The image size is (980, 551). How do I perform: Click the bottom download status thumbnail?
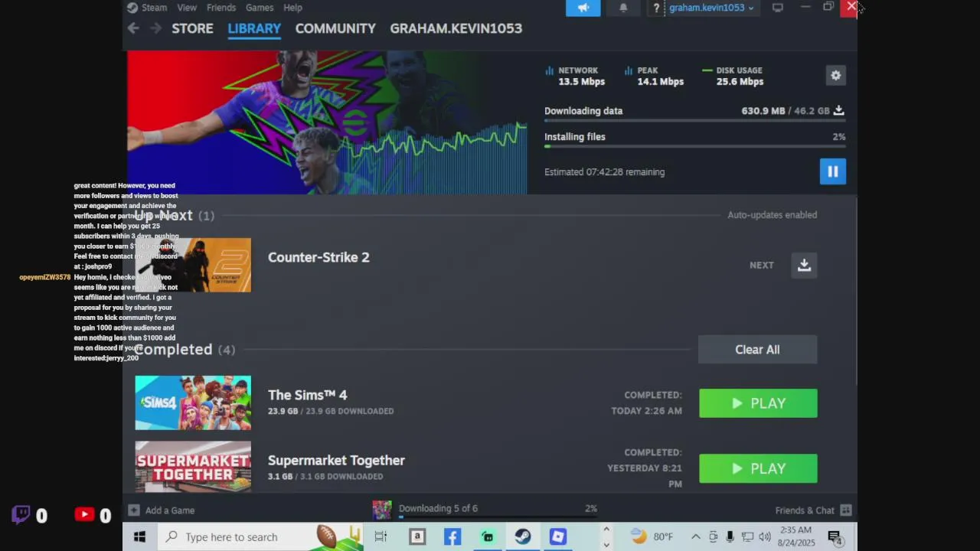[382, 510]
